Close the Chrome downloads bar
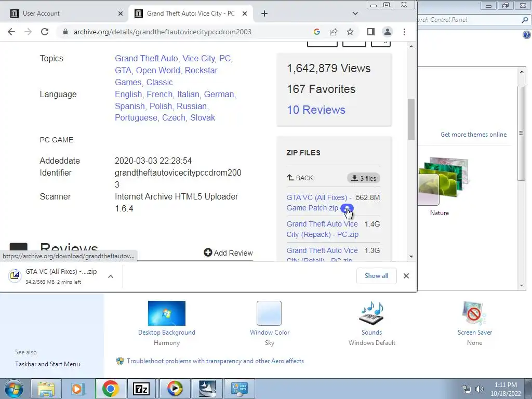Viewport: 532px width, 399px height. pos(406,276)
